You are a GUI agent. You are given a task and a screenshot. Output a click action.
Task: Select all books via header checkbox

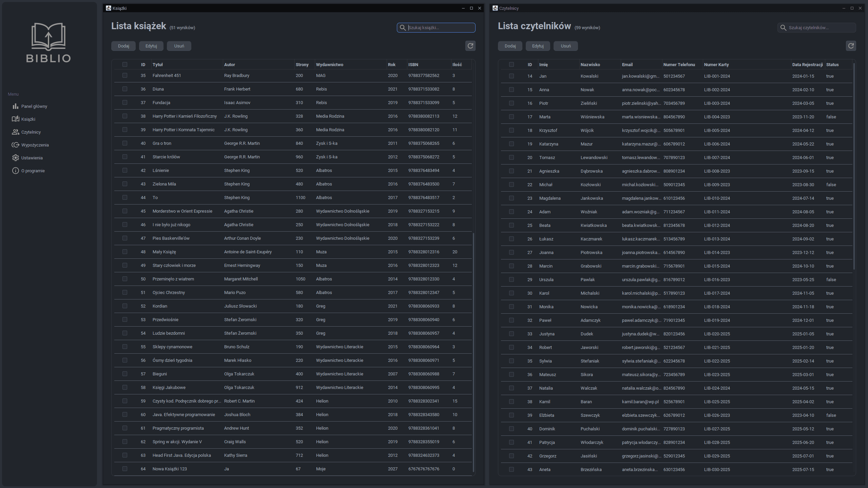(x=125, y=64)
